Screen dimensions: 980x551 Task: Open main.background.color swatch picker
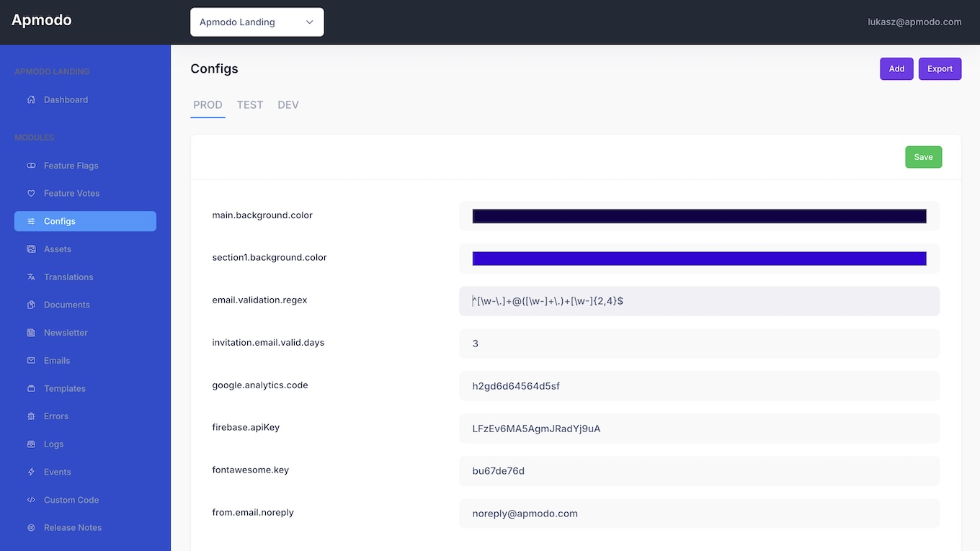point(699,216)
